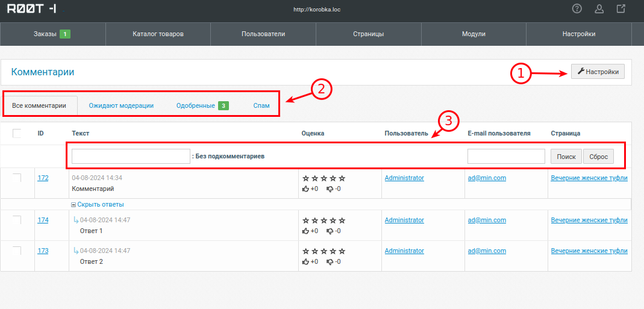Click thumbs-up icon for Ответ 2
644x309 pixels.
[x=305, y=261]
